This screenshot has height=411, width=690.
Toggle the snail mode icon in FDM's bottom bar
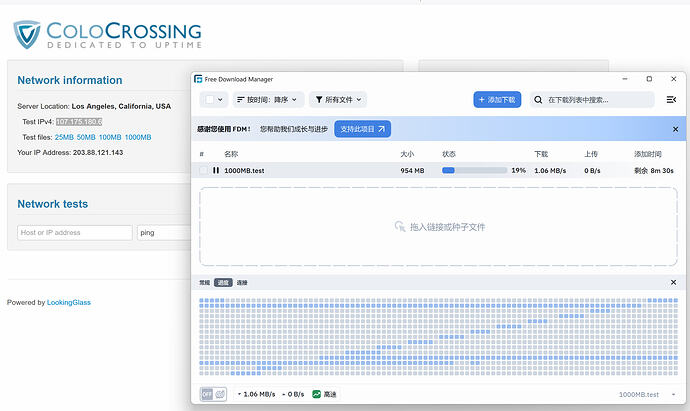pos(220,394)
